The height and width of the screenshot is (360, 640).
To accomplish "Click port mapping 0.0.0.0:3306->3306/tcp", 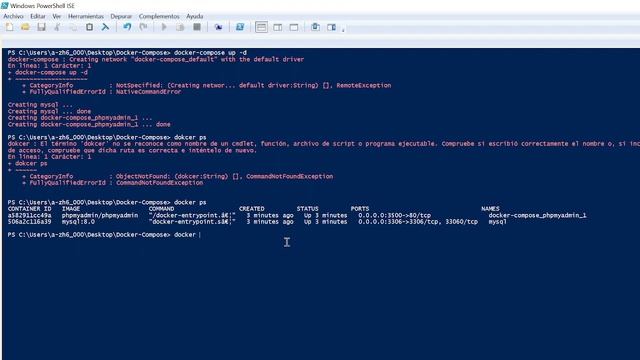I will click(x=400, y=222).
